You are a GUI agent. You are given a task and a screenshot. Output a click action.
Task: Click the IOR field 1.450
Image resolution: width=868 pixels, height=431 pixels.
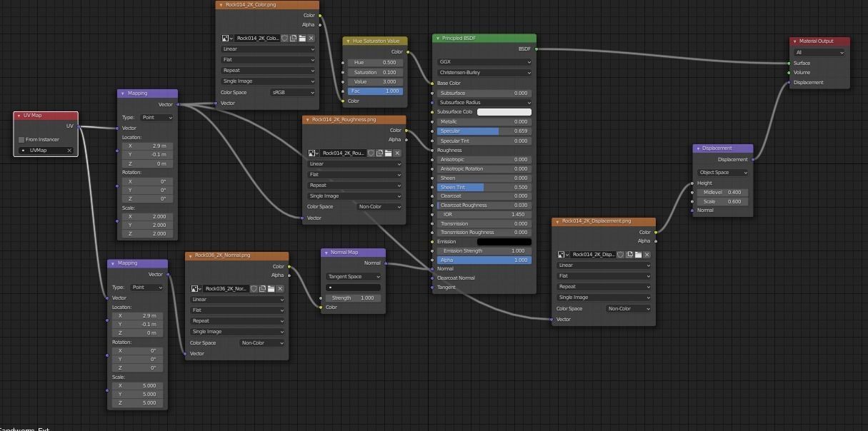[x=484, y=214]
